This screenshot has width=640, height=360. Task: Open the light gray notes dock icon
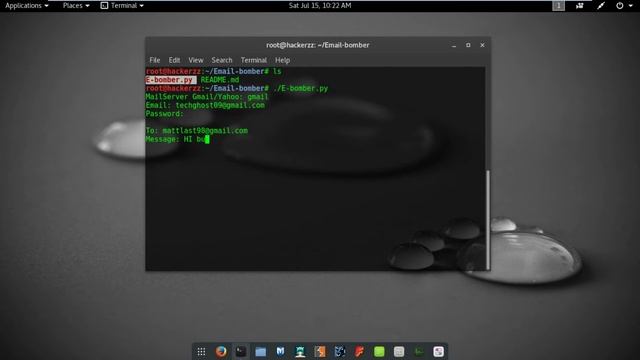coord(399,351)
